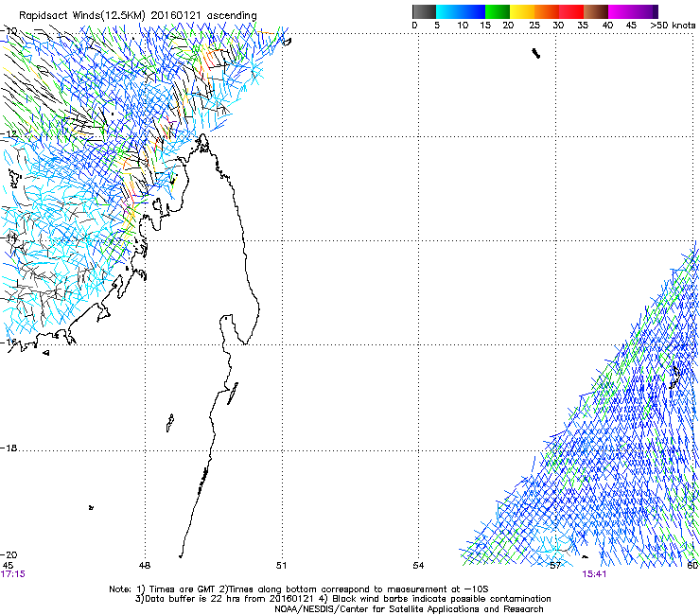Click the '60' longitude axis label
This screenshot has height=615, width=700.
click(x=692, y=566)
